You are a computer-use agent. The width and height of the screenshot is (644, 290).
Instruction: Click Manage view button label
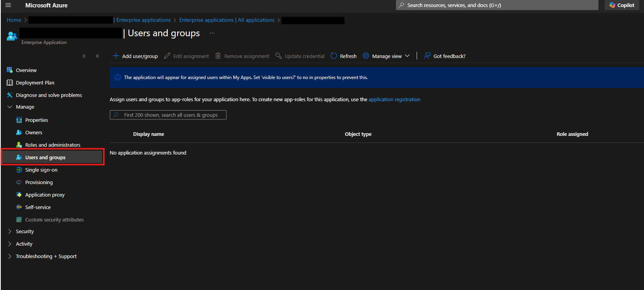point(387,56)
